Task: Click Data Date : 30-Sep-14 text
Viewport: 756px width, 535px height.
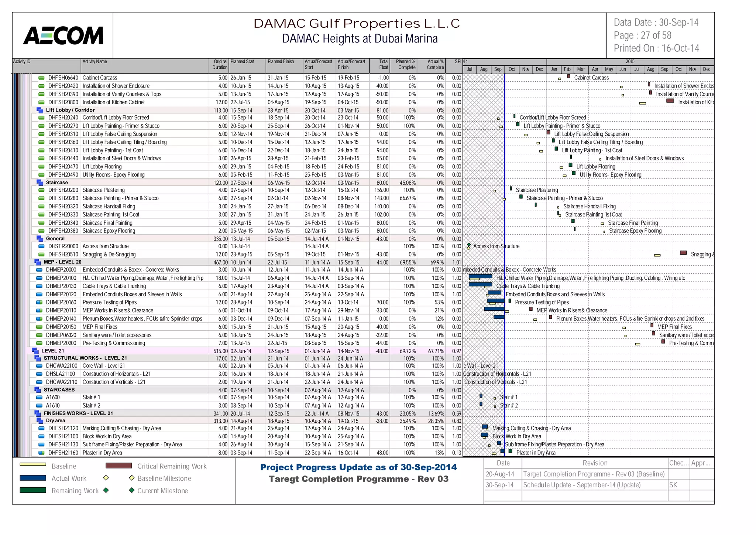Action: pos(656,23)
